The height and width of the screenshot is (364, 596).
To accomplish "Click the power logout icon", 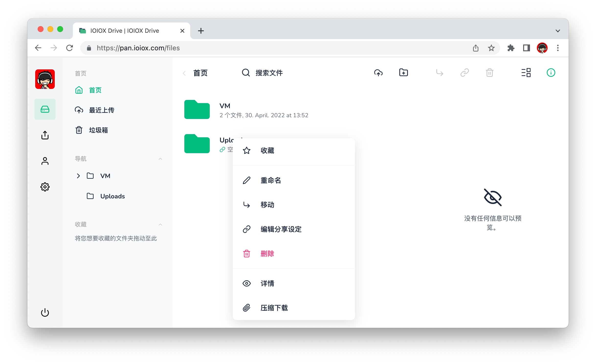I will (x=45, y=312).
